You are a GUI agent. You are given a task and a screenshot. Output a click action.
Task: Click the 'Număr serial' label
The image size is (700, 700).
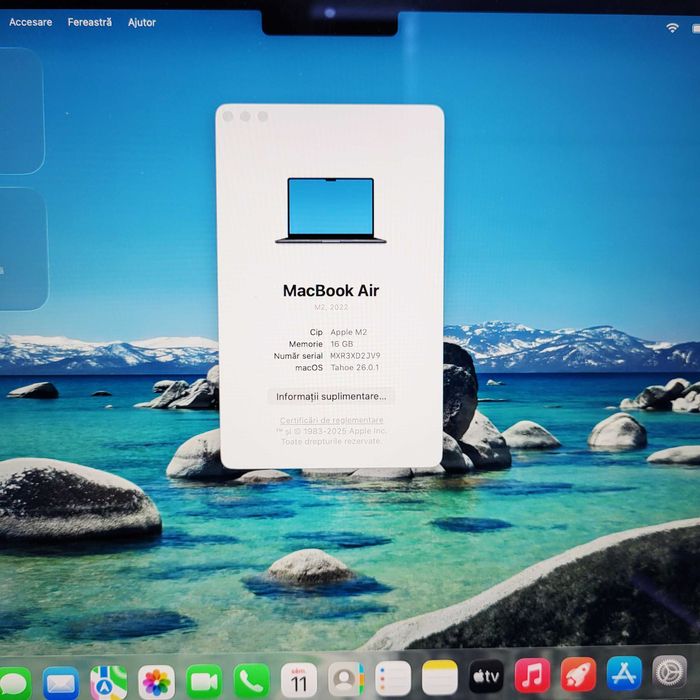coord(298,356)
